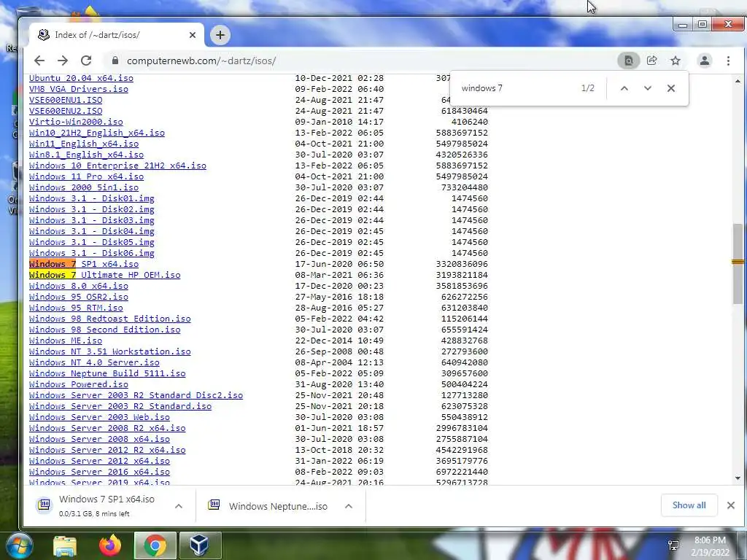
Task: Click the scrollbar up arrow
Action: (x=738, y=82)
